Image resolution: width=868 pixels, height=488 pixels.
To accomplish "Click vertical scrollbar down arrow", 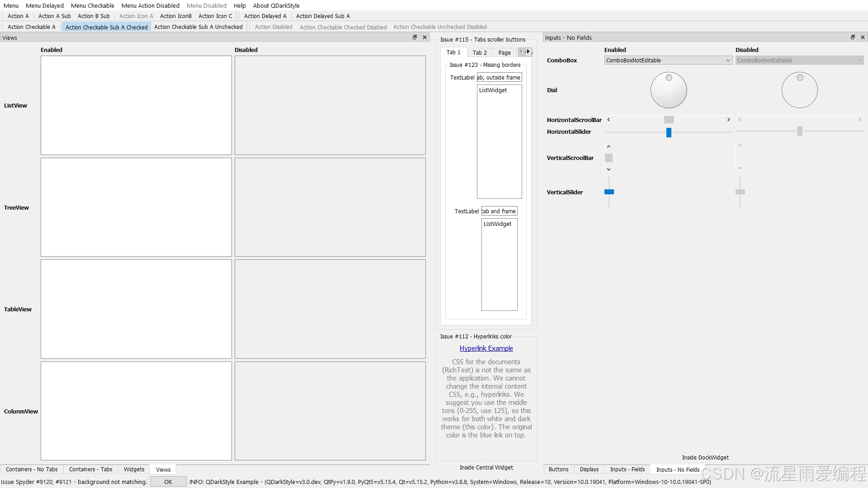I will coord(609,169).
